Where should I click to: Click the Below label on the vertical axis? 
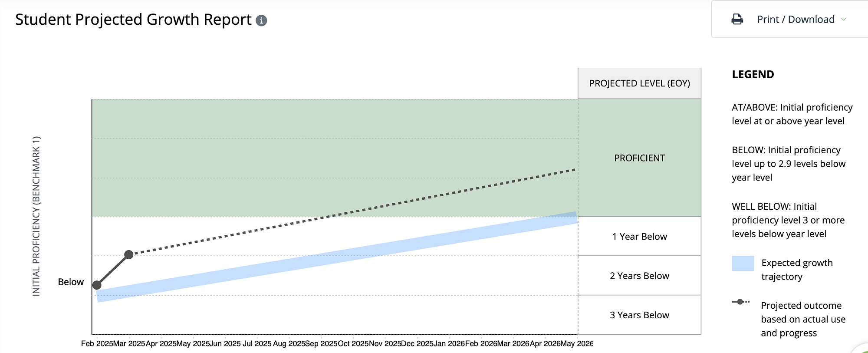click(x=71, y=282)
